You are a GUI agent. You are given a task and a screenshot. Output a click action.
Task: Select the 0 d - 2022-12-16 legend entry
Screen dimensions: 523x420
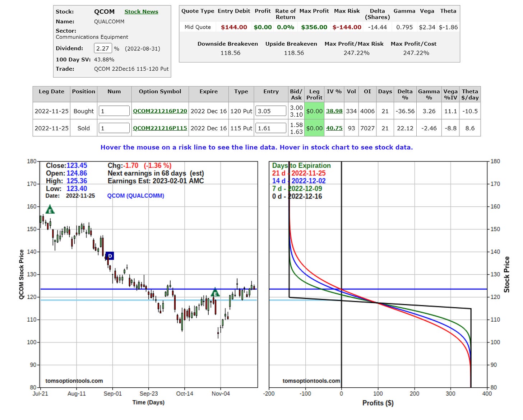[x=297, y=196]
